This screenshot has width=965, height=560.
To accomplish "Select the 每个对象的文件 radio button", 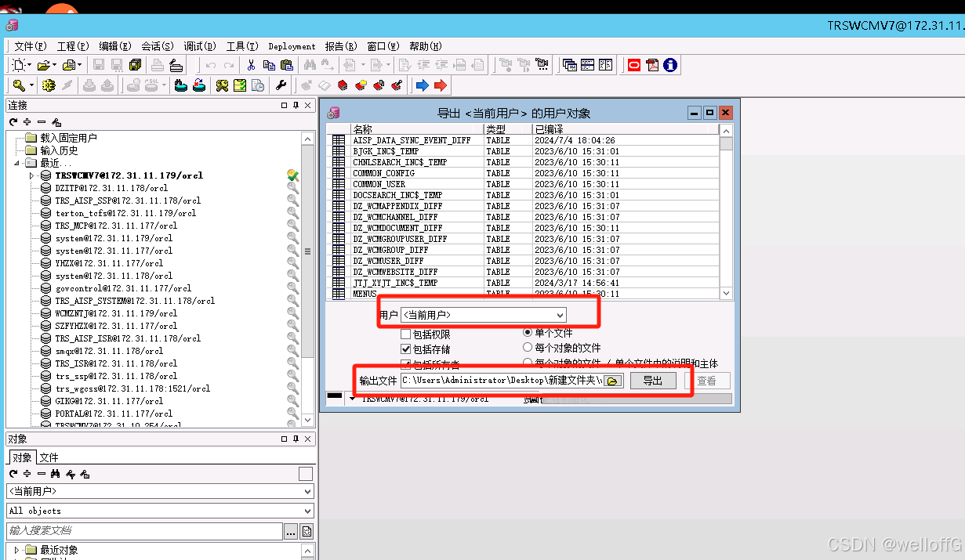I will [x=528, y=348].
